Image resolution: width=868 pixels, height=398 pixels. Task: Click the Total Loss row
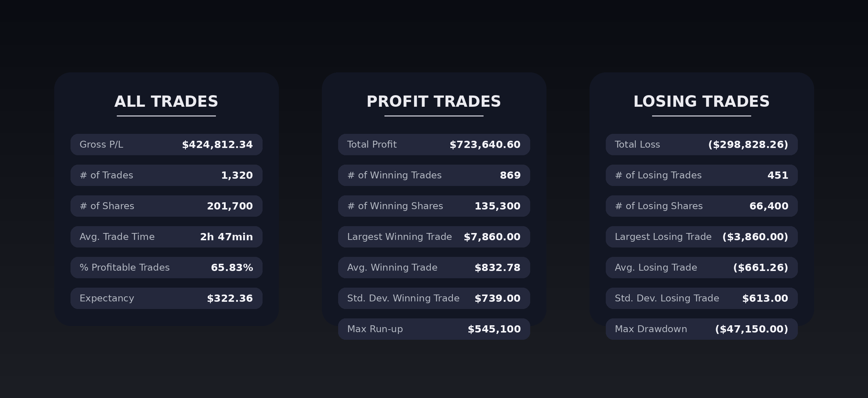click(702, 145)
